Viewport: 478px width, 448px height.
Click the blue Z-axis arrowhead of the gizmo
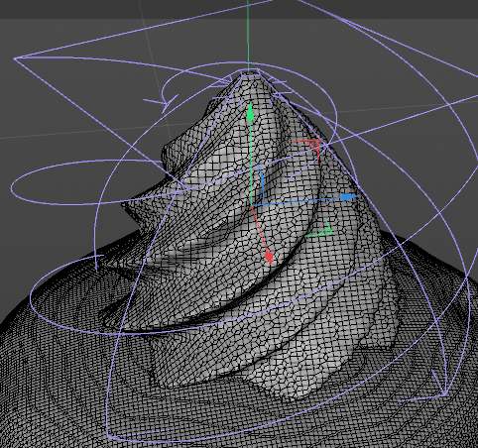[350, 197]
